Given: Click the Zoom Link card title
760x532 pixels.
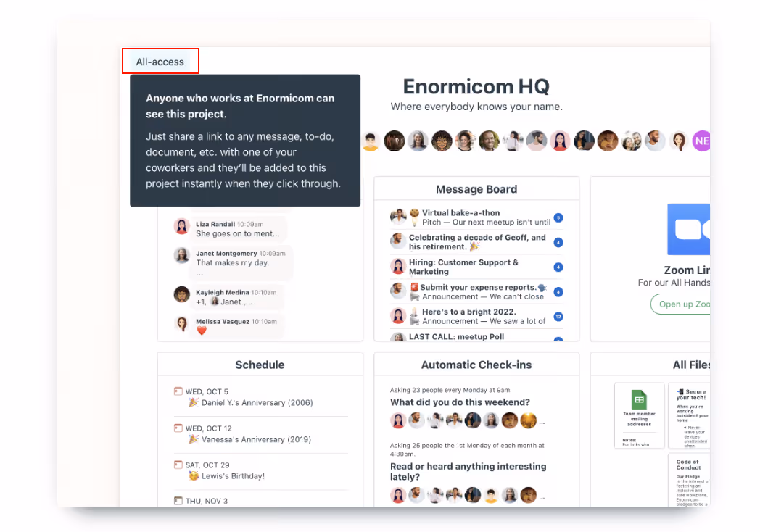Looking at the screenshot, I should tap(687, 270).
